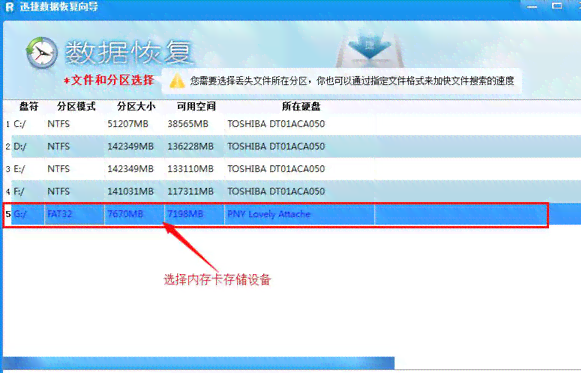Click the 133110MB free space cell

190,169
